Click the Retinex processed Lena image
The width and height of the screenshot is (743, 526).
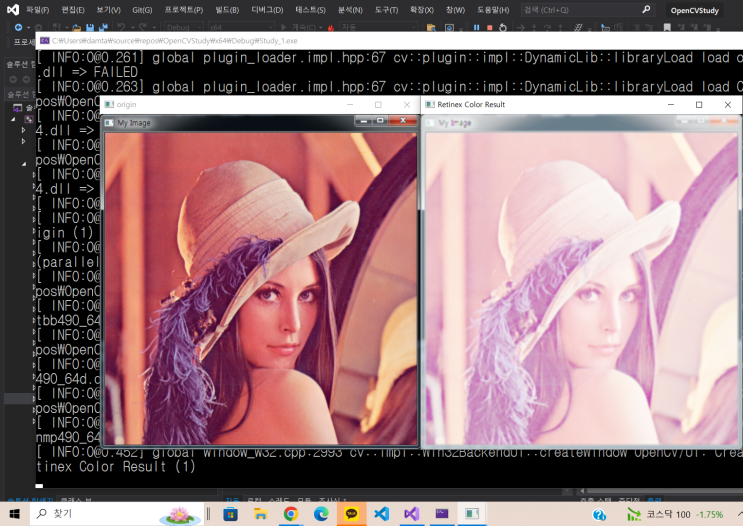[581, 288]
